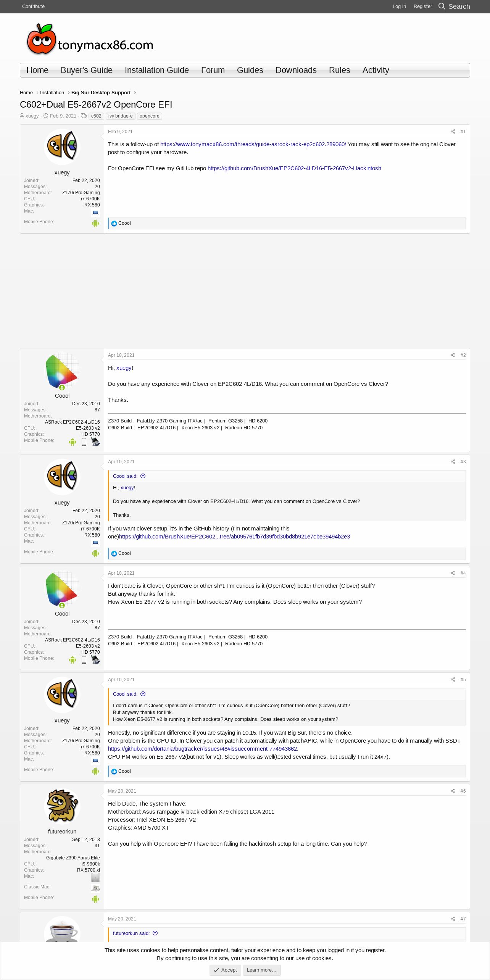The height and width of the screenshot is (980, 490).
Task: Open the Buyer's Guide menu
Action: pyautogui.click(x=87, y=70)
